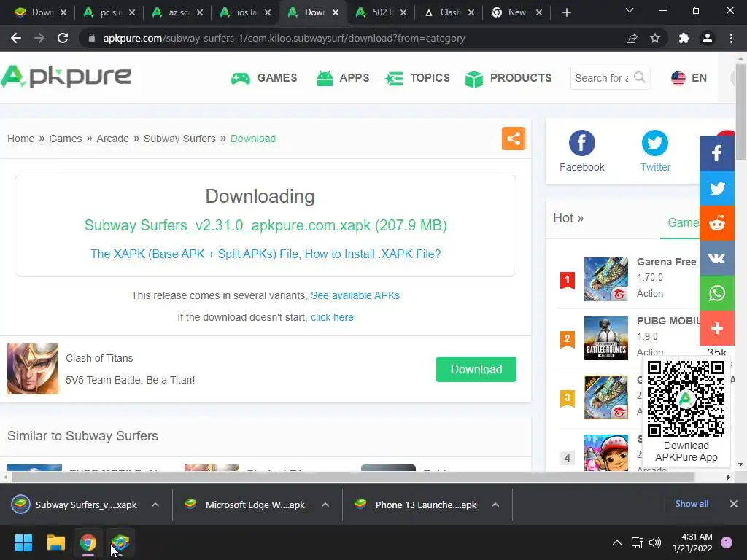Image resolution: width=747 pixels, height=560 pixels.
Task: Open Chrome profile icon
Action: click(708, 38)
